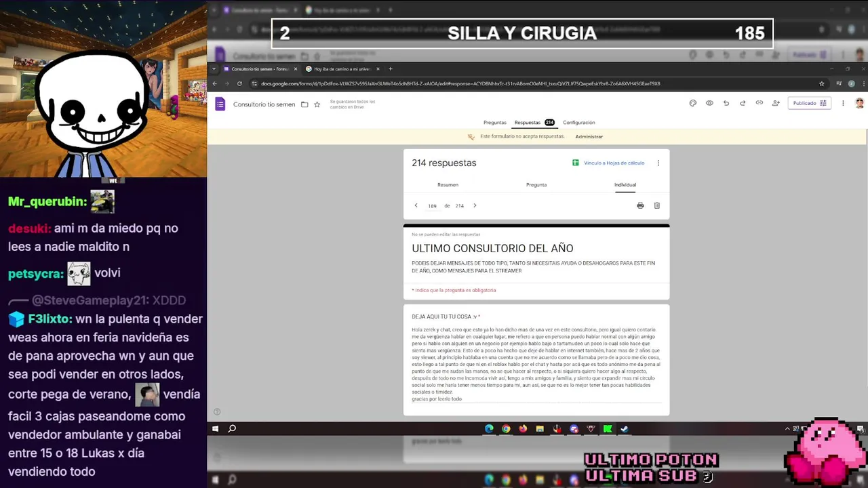Open Vincular a Hojas de cálculo
This screenshot has width=868, height=488.
608,163
